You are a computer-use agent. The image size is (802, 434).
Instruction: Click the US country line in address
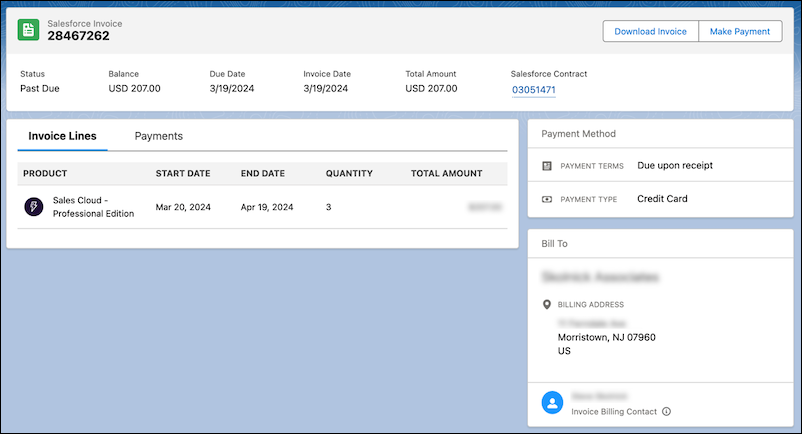564,351
